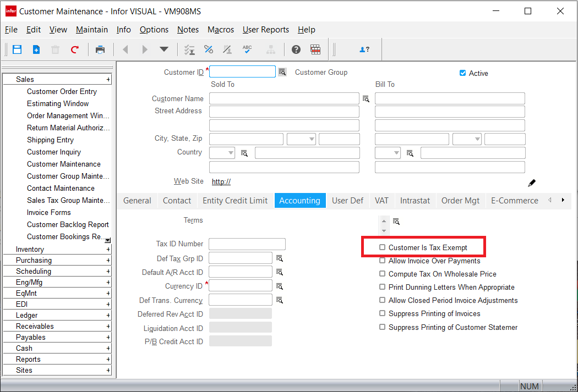Open Bill To Country dropdown

click(397, 153)
